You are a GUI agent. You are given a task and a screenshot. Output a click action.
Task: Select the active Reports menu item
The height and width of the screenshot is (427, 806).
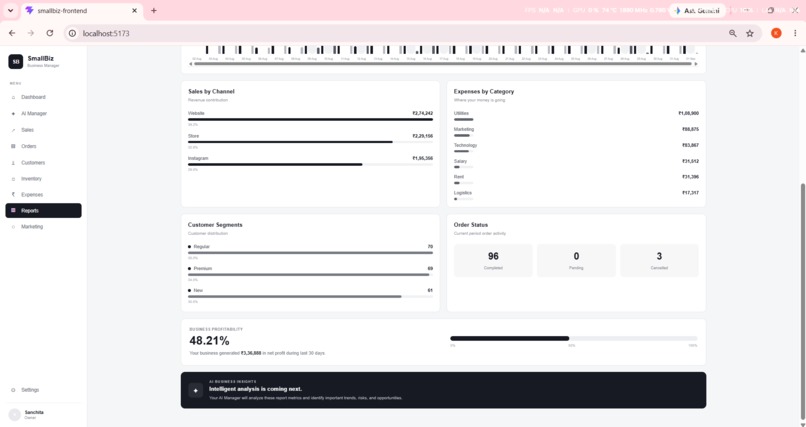click(x=43, y=211)
